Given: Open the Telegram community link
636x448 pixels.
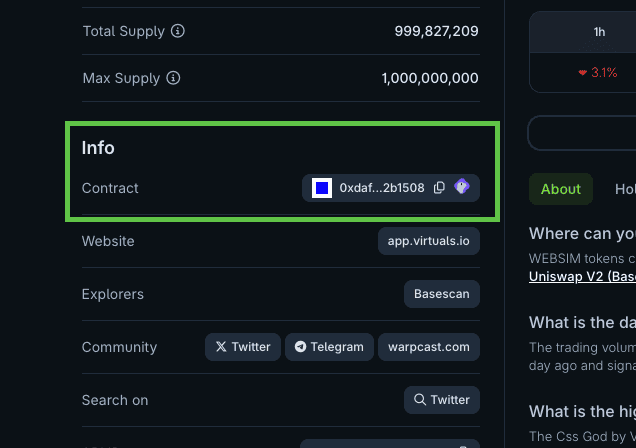Looking at the screenshot, I should pyautogui.click(x=329, y=347).
